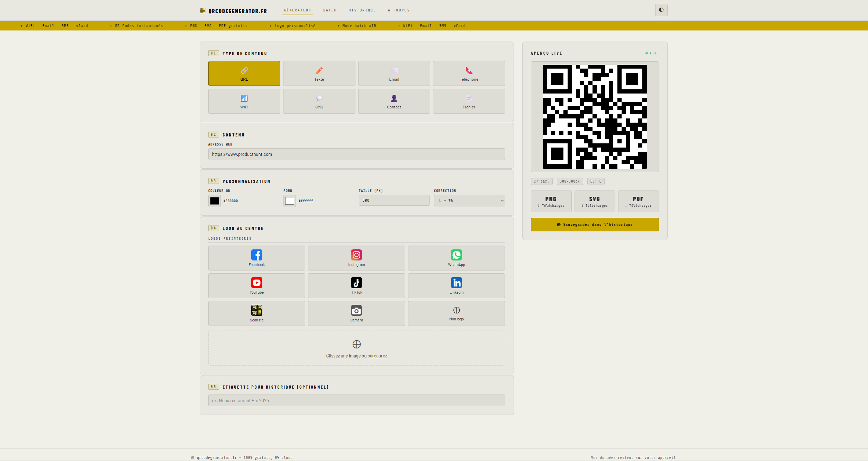Click the QRCODEGENERATOR.FR site title
Image resolution: width=868 pixels, height=461 pixels.
point(237,11)
